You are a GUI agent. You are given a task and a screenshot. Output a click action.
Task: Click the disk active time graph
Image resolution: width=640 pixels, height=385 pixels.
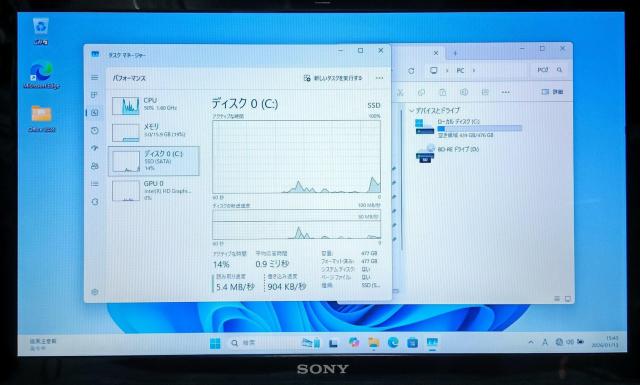pyautogui.click(x=296, y=157)
